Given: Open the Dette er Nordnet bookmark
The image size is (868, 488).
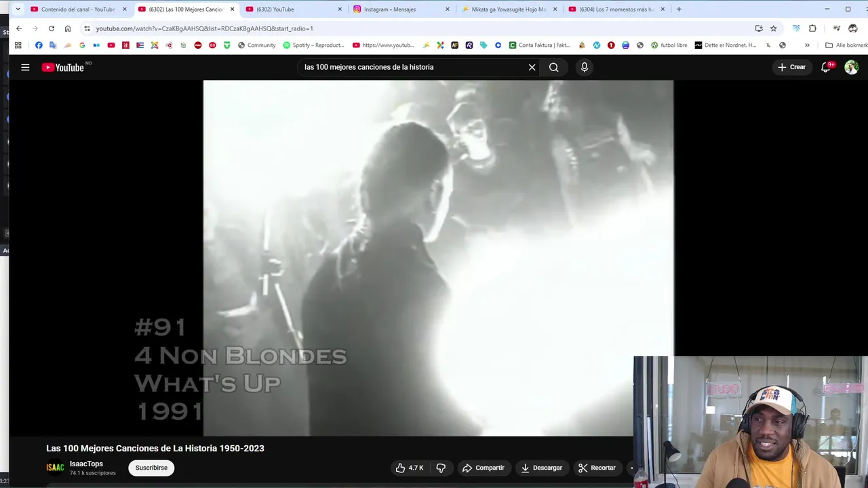Looking at the screenshot, I should pyautogui.click(x=725, y=45).
